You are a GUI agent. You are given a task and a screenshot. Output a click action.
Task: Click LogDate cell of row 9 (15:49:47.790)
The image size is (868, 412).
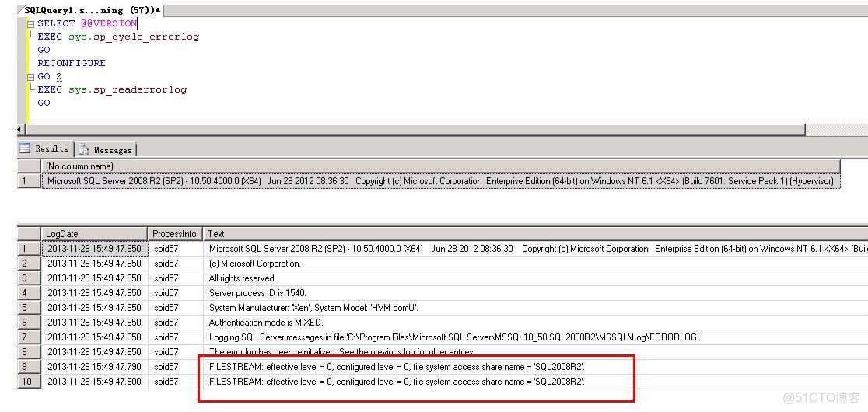(x=95, y=367)
